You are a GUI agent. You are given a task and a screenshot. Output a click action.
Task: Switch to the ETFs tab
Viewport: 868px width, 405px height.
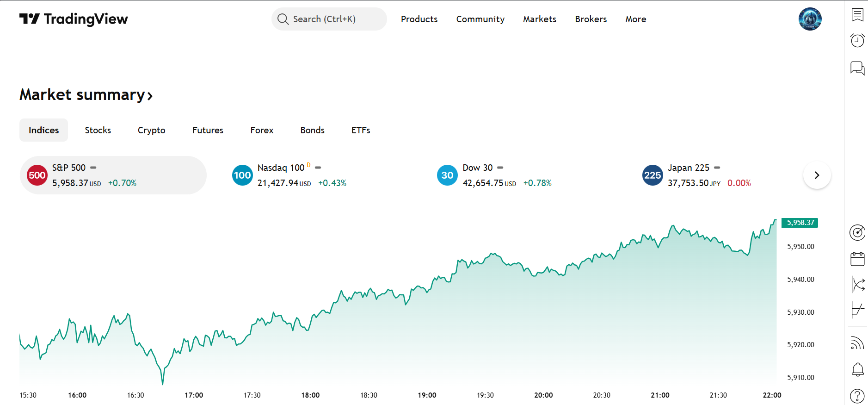tap(361, 130)
